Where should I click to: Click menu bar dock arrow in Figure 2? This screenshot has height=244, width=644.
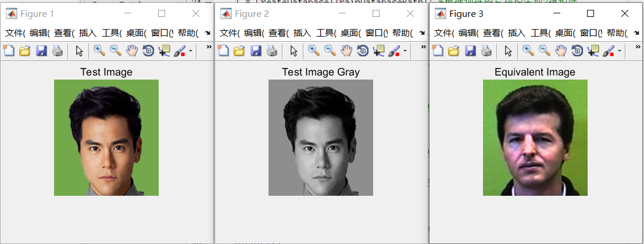coord(422,33)
